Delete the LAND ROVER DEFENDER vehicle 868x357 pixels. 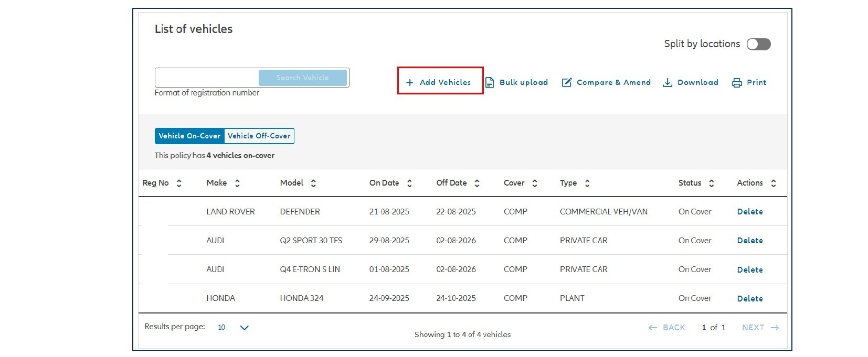point(750,212)
